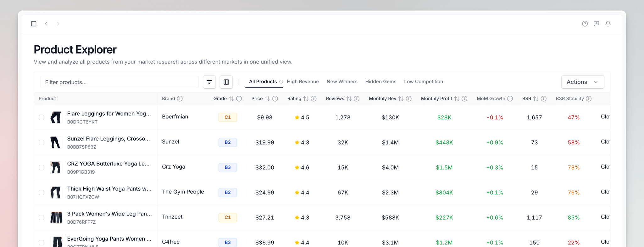Viewport: 644px width, 247px height.
Task: Click -0.1% MoM Growth value
Action: (x=495, y=118)
